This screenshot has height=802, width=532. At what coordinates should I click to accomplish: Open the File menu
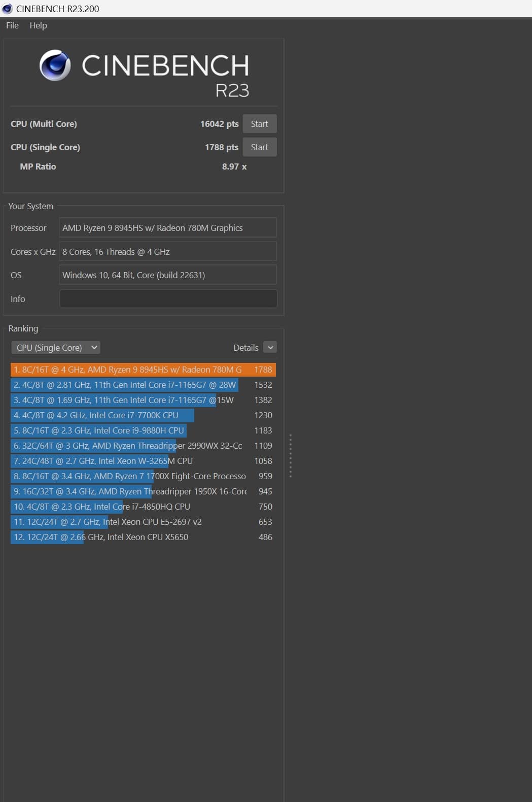[12, 25]
